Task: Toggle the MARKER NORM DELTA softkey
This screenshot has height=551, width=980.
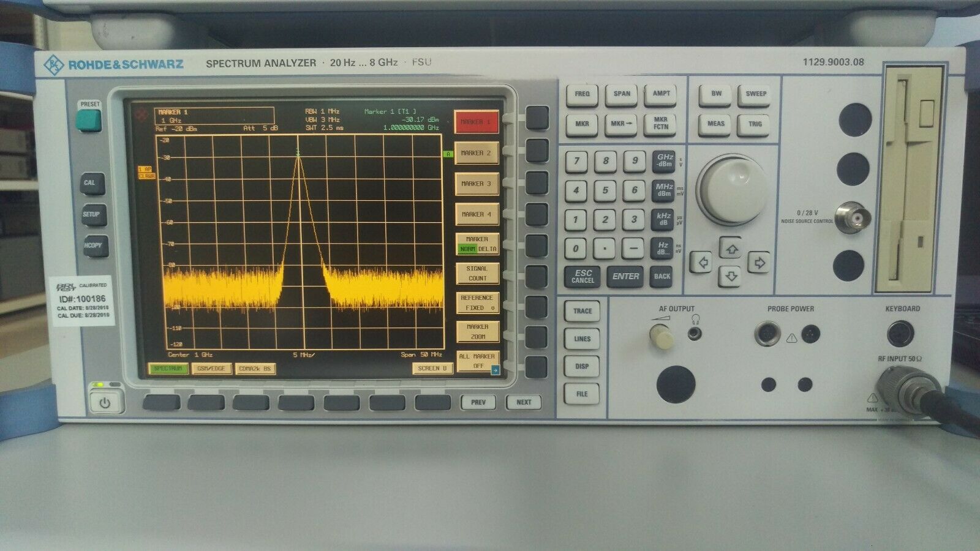Action: coord(477,244)
